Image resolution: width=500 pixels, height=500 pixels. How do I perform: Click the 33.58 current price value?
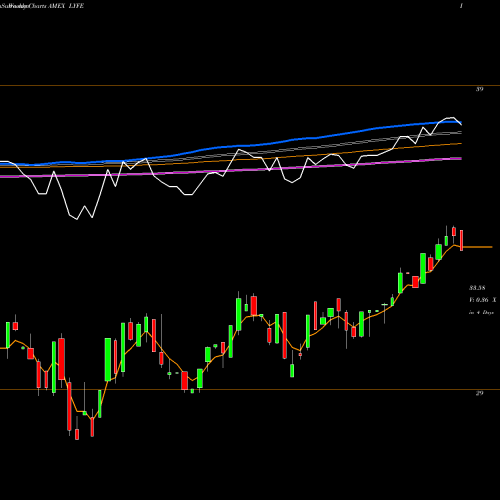click(x=477, y=288)
